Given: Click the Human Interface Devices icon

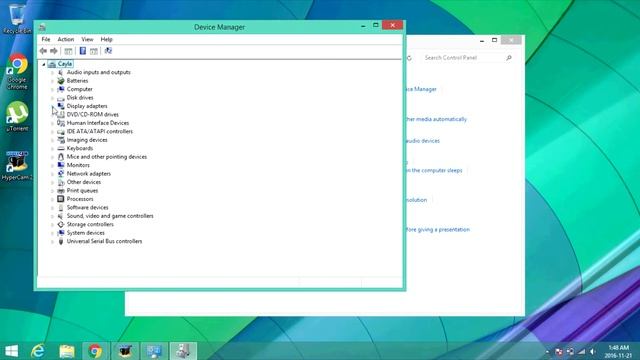Looking at the screenshot, I should (x=61, y=123).
